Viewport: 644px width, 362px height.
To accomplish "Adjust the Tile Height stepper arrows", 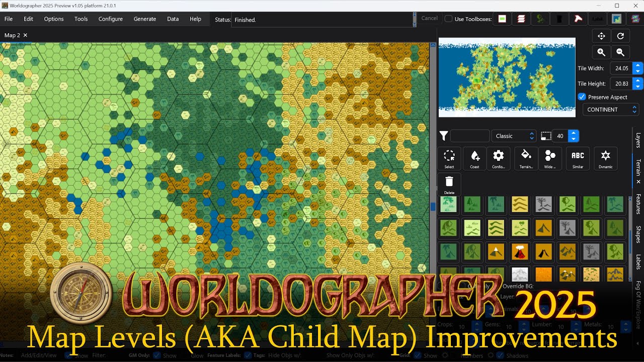I will 638,84.
